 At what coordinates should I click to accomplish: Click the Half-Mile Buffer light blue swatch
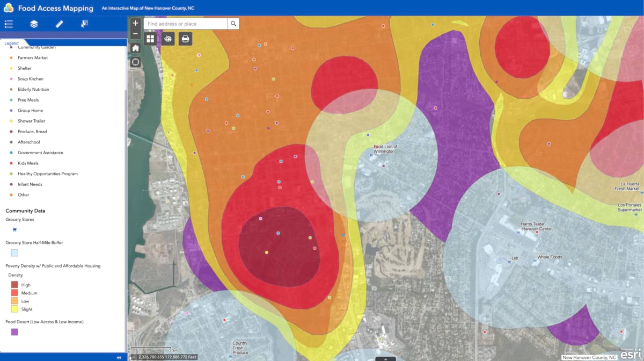(x=14, y=252)
